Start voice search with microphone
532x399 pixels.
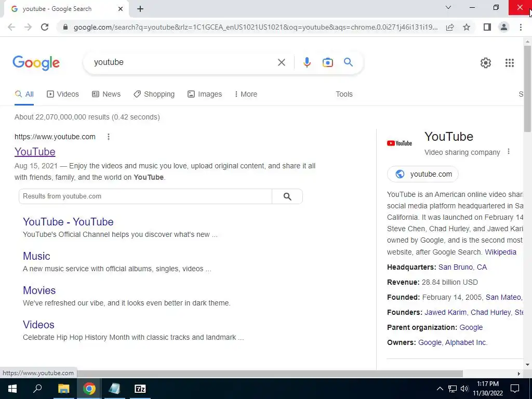[x=307, y=62]
